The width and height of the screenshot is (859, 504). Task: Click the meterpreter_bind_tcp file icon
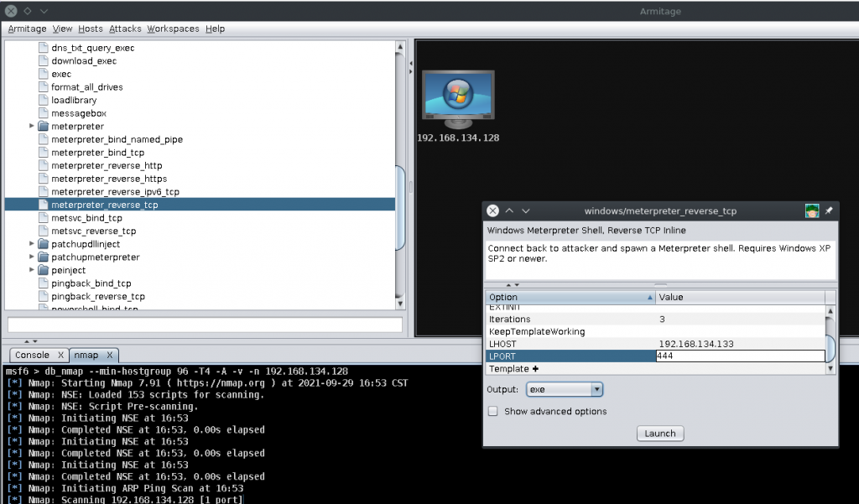click(44, 153)
